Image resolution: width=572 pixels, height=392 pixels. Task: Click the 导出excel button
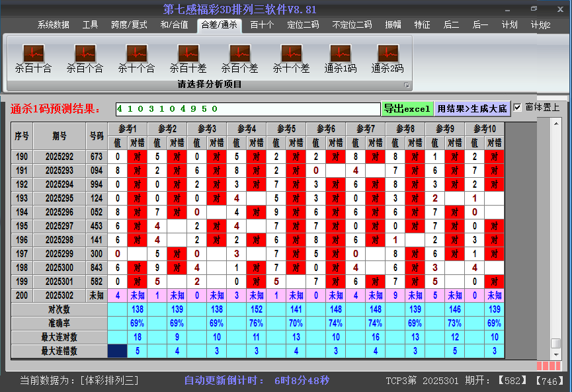click(407, 108)
